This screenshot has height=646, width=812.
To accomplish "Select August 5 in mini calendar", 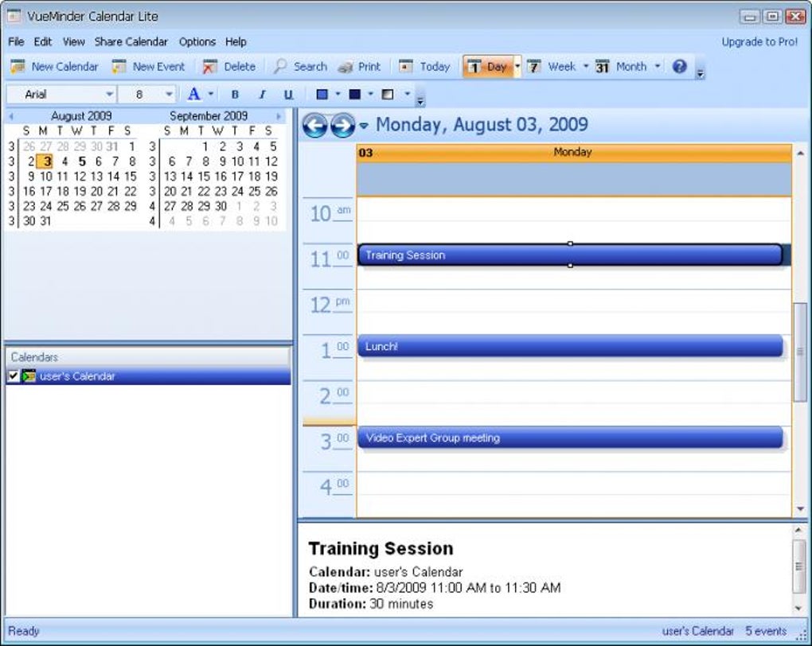I will (x=82, y=161).
